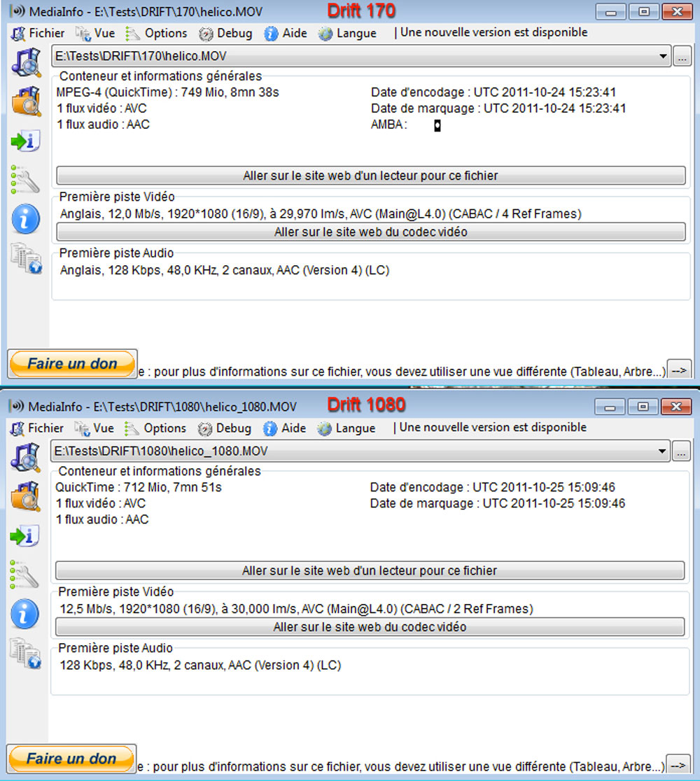
Task: Click open file icon in Drift 170 sidebar
Action: click(27, 63)
